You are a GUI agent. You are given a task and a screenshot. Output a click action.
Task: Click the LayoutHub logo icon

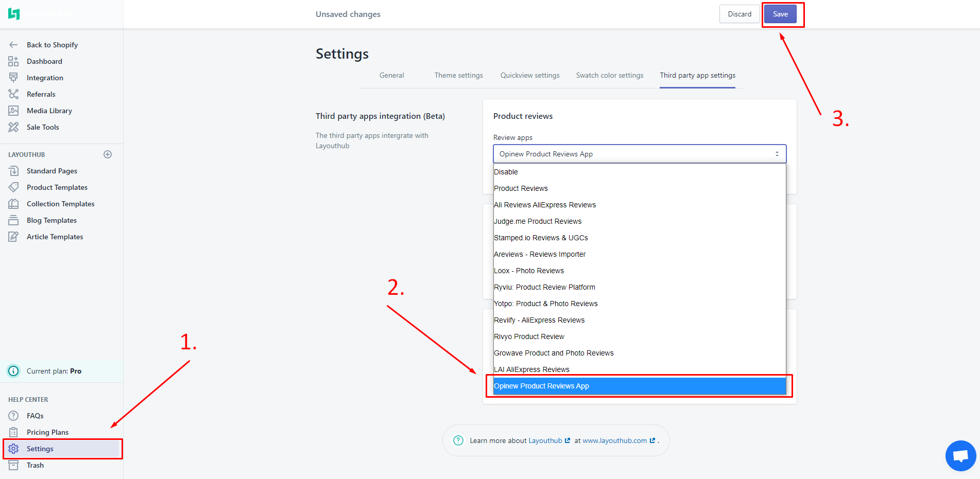click(14, 14)
